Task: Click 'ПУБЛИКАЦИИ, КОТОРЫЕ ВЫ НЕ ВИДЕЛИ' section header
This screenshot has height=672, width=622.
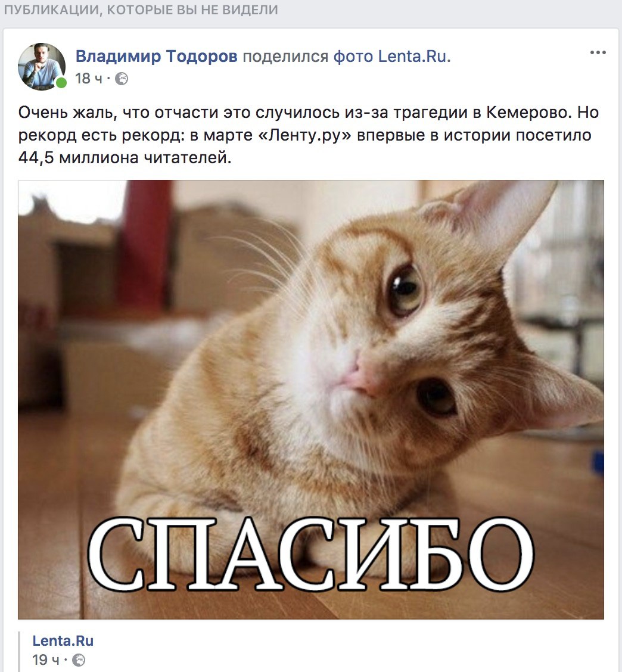Action: (x=141, y=10)
